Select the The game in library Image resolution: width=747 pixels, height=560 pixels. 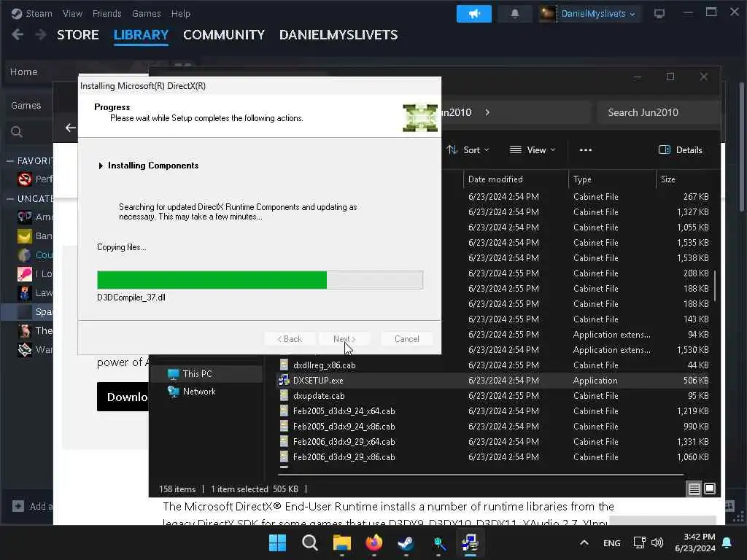coord(36,330)
